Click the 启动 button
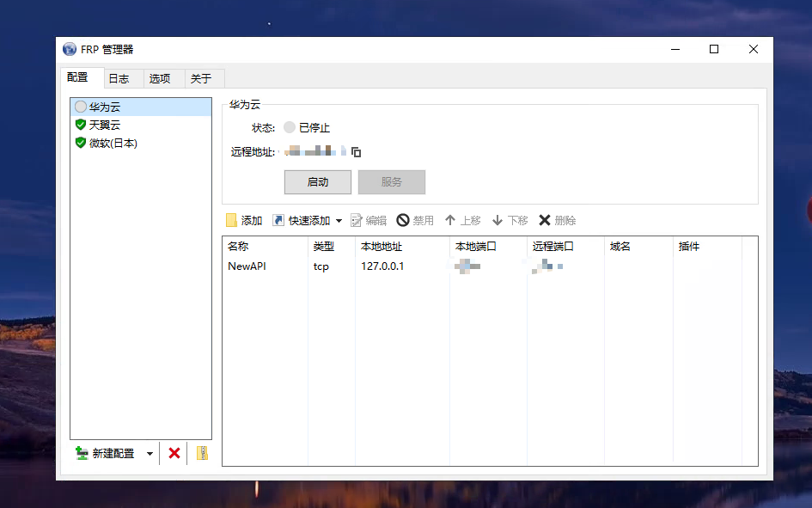Image resolution: width=812 pixels, height=508 pixels. 318,181
